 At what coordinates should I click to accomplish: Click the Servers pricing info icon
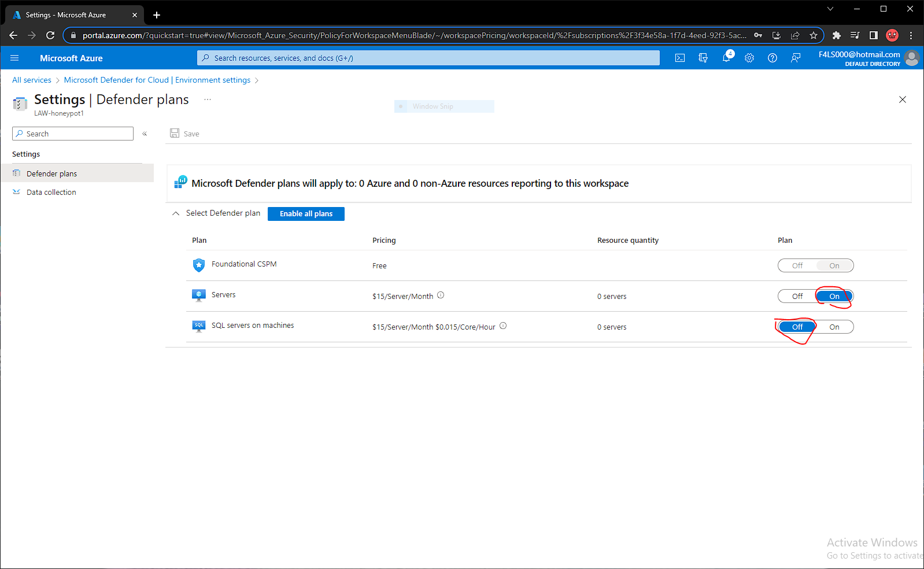click(x=441, y=295)
